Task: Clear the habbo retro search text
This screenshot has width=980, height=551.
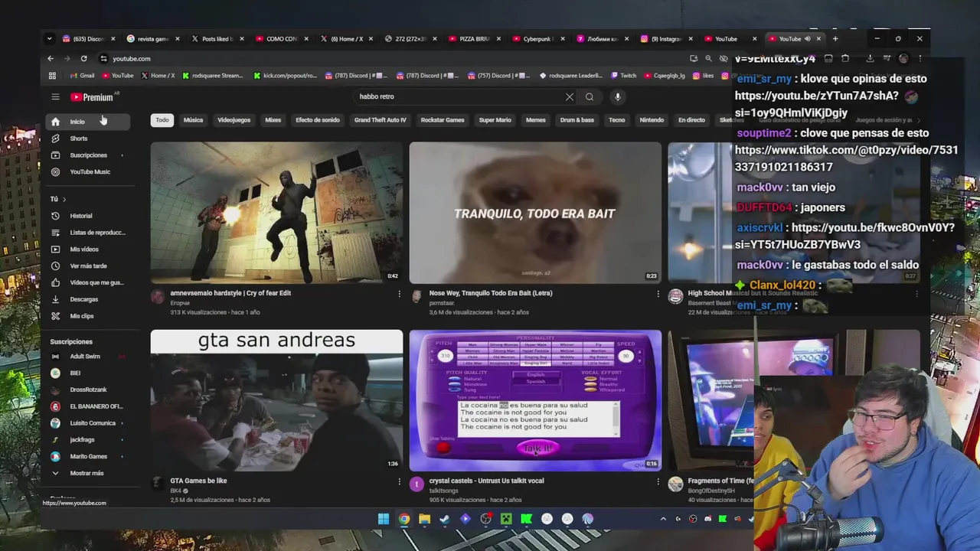Action: [x=570, y=97]
